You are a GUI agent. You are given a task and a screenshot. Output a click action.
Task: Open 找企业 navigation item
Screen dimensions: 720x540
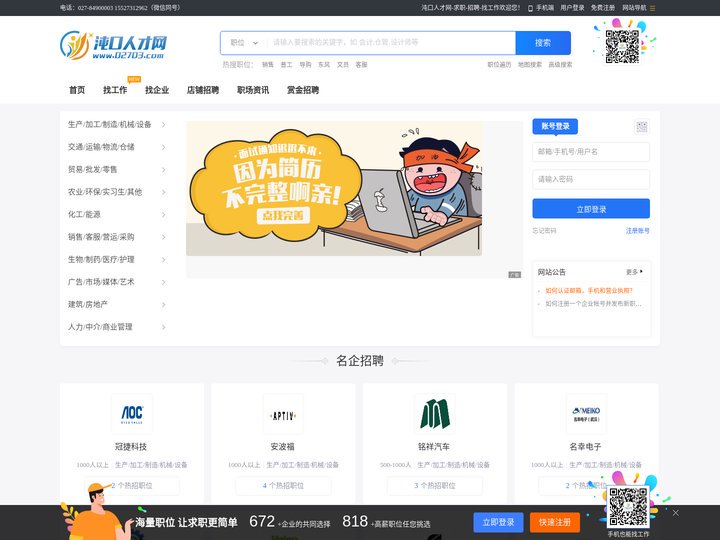(x=157, y=90)
